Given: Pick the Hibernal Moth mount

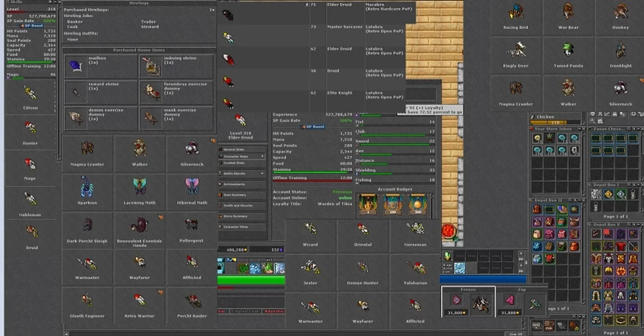Looking at the screenshot, I should click(192, 192).
